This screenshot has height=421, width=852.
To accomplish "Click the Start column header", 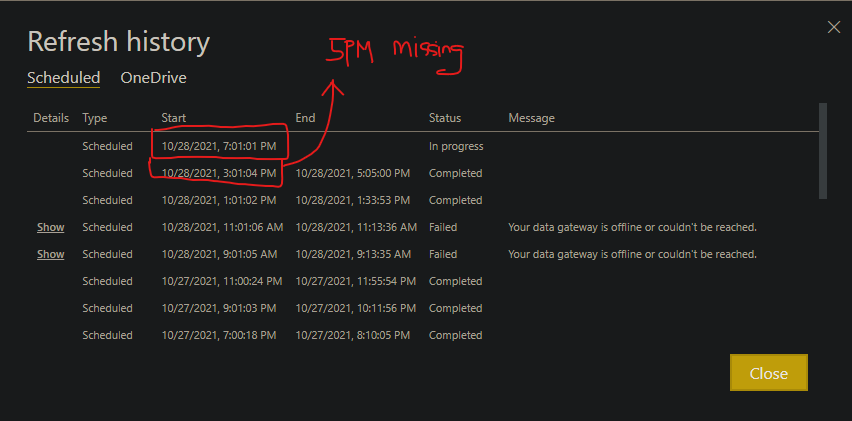I will [173, 118].
